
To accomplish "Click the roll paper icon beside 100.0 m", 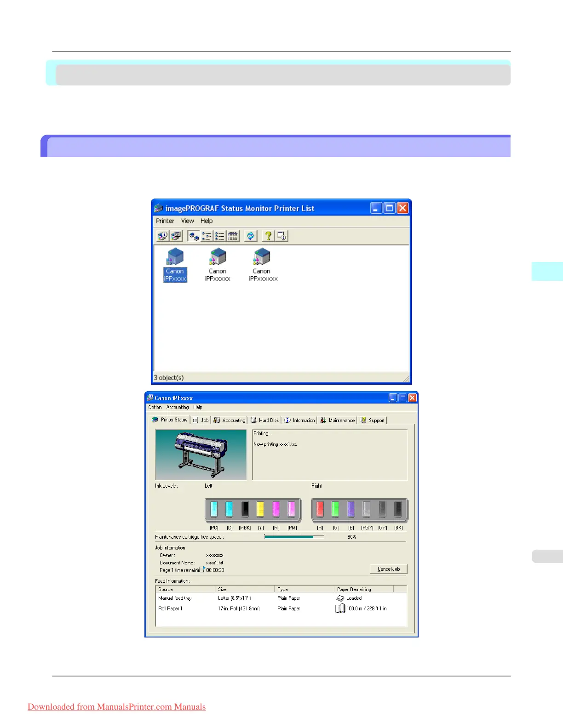I will [340, 609].
